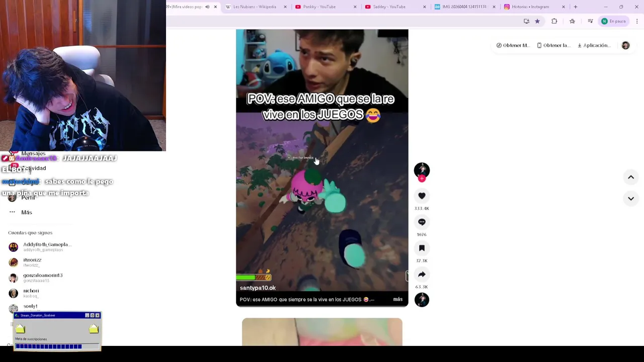The width and height of the screenshot is (644, 362).
Task: Bookmark this page with the star icon
Action: (x=537, y=21)
